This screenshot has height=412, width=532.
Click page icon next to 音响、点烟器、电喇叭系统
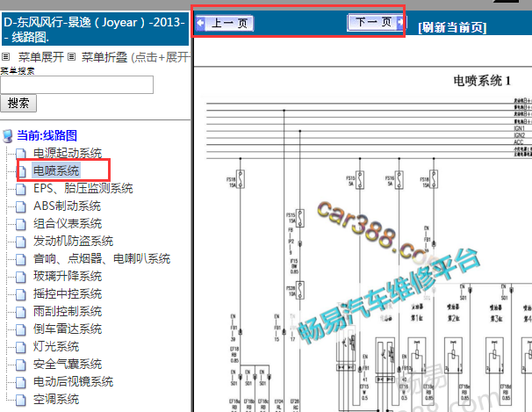21,259
